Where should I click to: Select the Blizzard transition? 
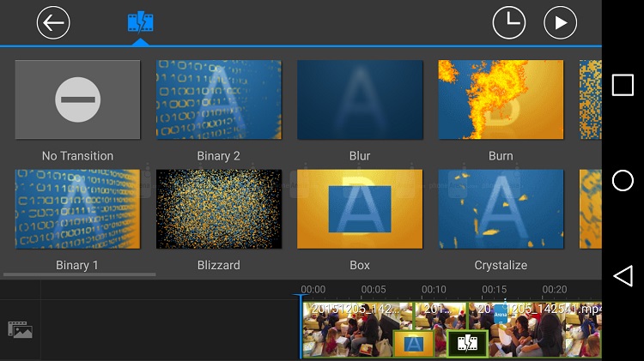pos(218,209)
